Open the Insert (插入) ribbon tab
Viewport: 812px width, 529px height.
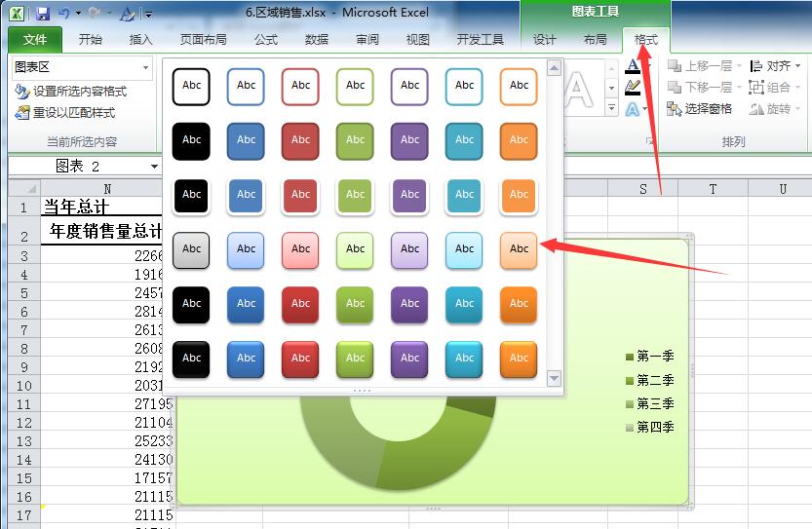click(141, 40)
